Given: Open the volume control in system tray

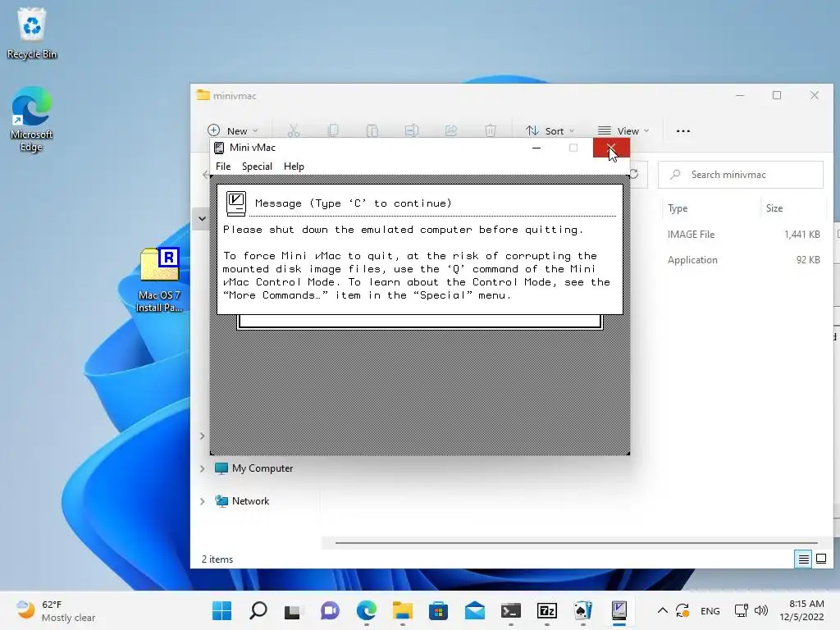Looking at the screenshot, I should [760, 610].
